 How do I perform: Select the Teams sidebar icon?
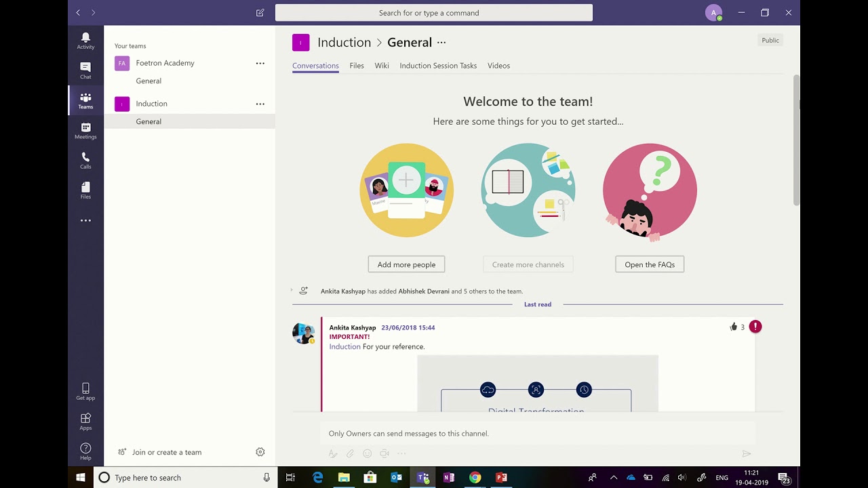tap(85, 100)
